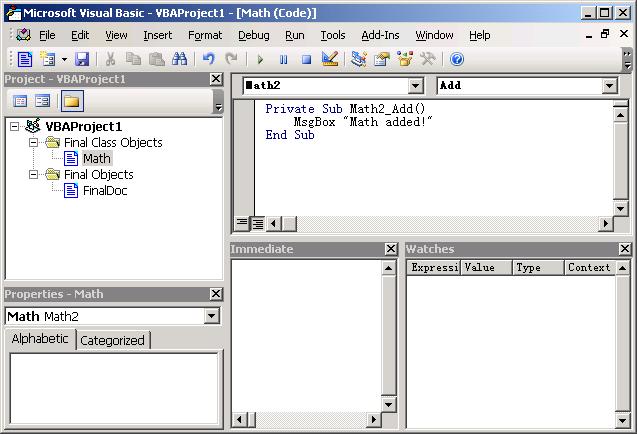Save the project with the floppy icon
The image size is (637, 434).
(82, 60)
